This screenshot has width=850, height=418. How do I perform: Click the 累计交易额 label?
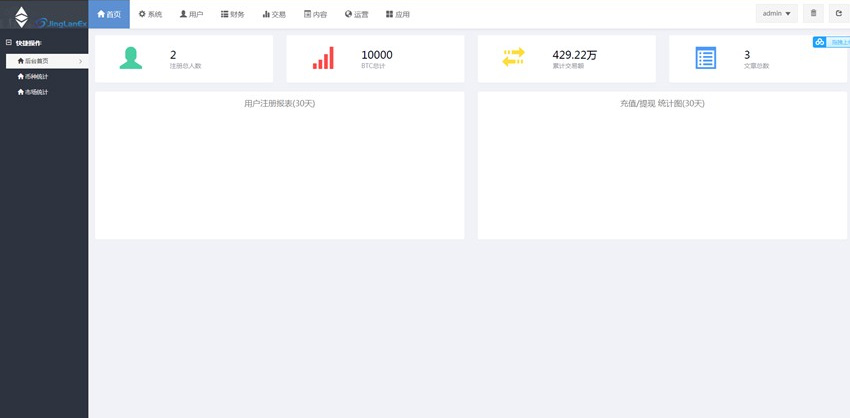568,66
